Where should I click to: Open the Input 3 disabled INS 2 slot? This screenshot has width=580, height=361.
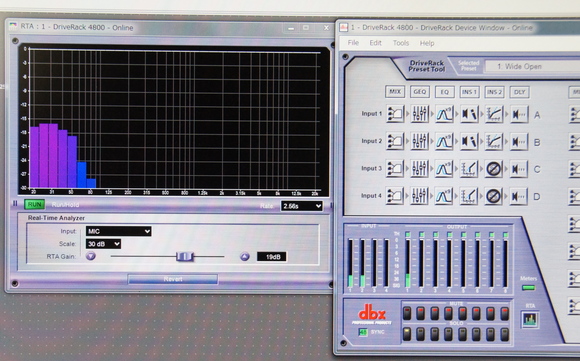[x=493, y=169]
